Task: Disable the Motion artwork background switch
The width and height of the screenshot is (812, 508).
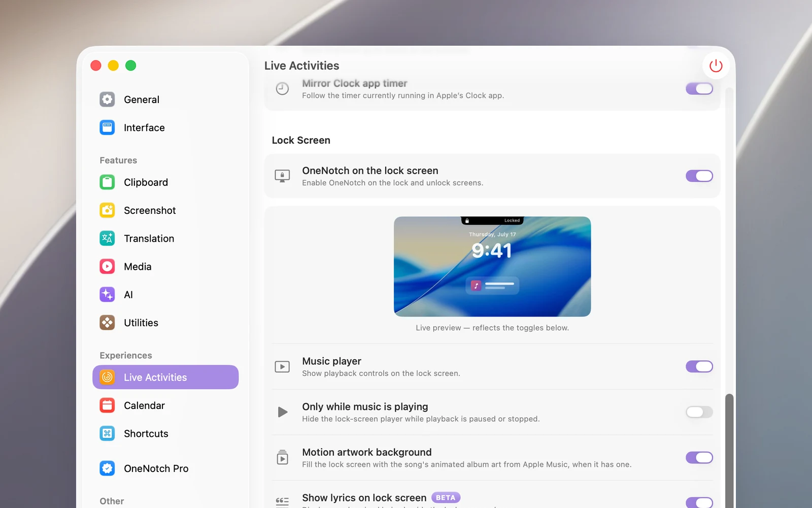Action: [699, 457]
